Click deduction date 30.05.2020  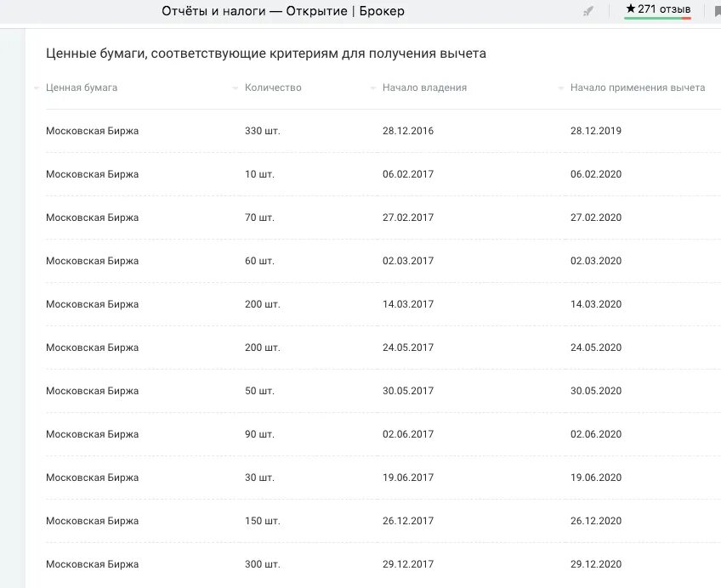(596, 391)
